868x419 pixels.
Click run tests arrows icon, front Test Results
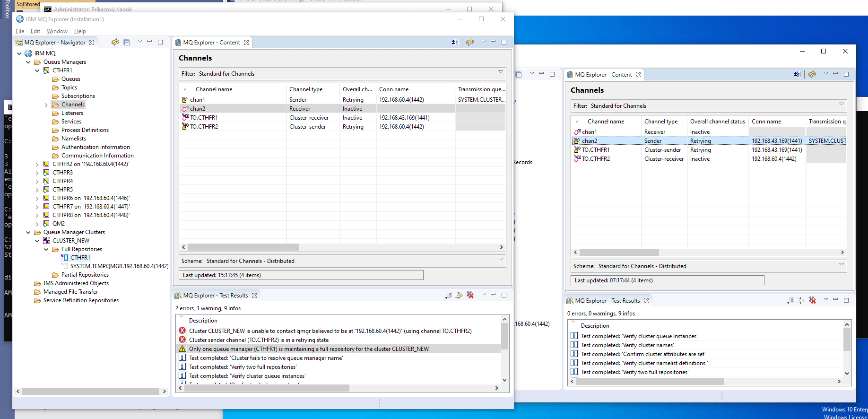tap(459, 295)
